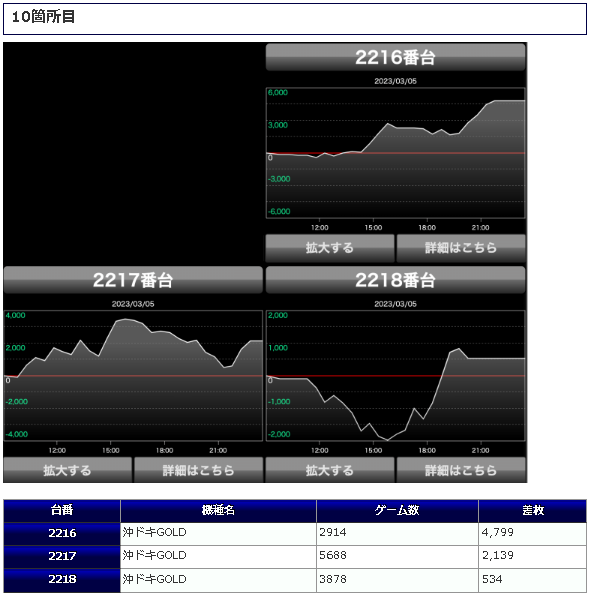
Task: Click 拡大する button under 2216番台 graph
Action: tap(329, 248)
